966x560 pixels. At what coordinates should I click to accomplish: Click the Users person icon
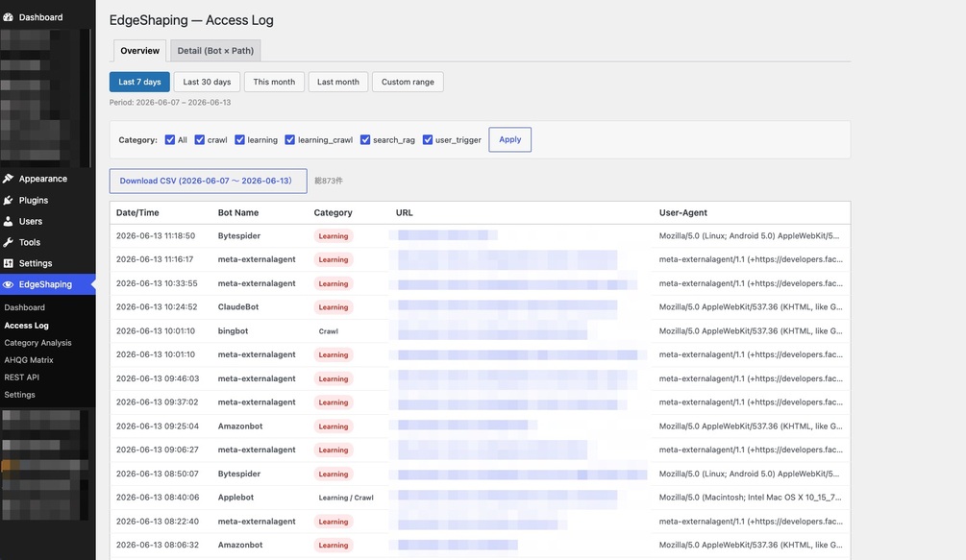coord(8,221)
